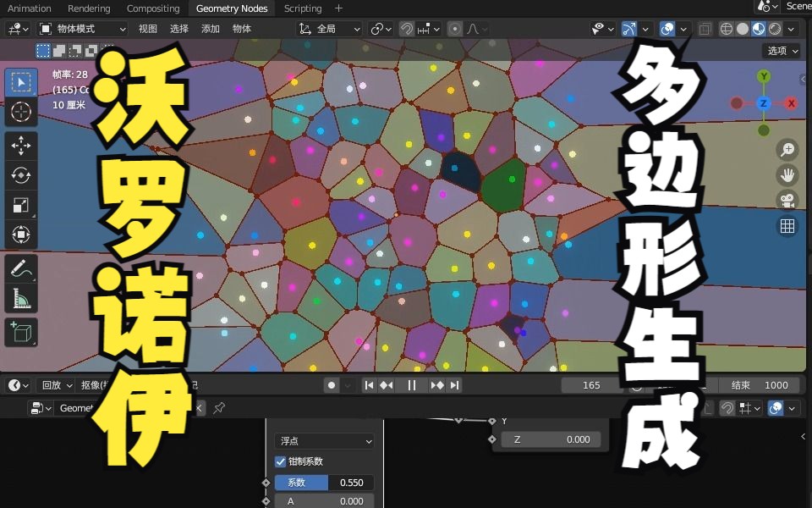812x508 pixels.
Task: Expand the gizmo options dropdown arrow
Action: pyautogui.click(x=645, y=29)
